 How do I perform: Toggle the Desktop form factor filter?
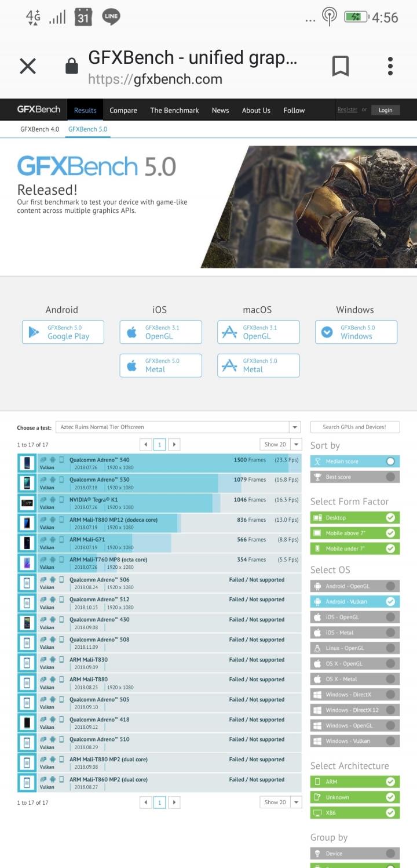(355, 518)
